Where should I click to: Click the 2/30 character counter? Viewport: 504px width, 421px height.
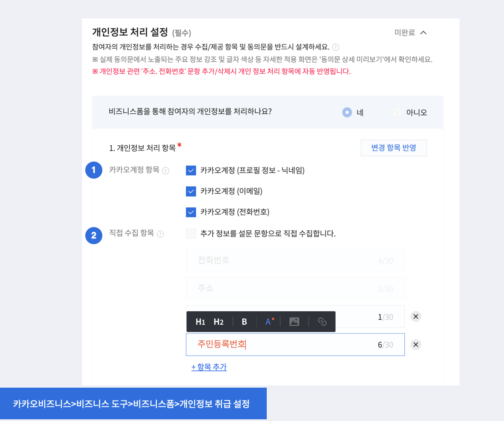coord(386,289)
